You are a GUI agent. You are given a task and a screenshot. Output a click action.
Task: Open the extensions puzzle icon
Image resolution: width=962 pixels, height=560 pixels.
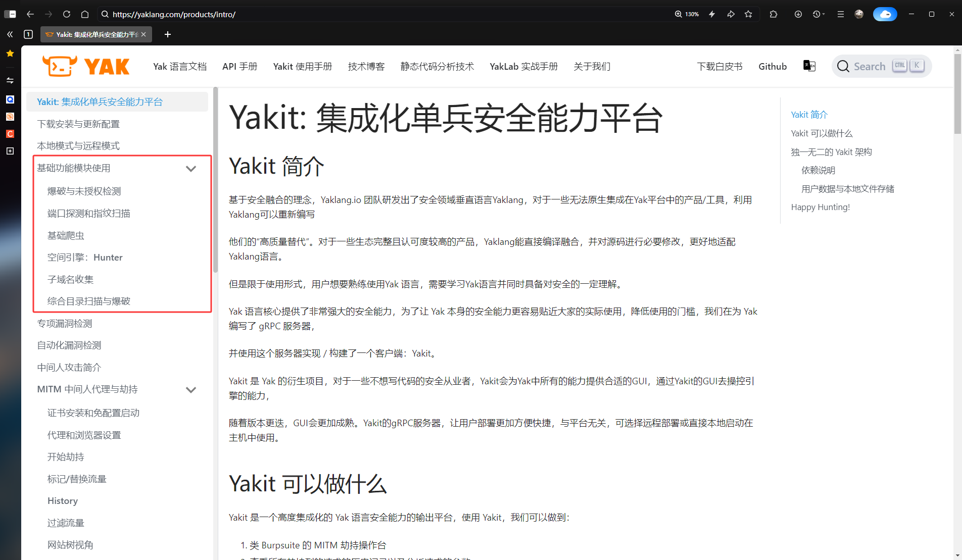point(773,14)
